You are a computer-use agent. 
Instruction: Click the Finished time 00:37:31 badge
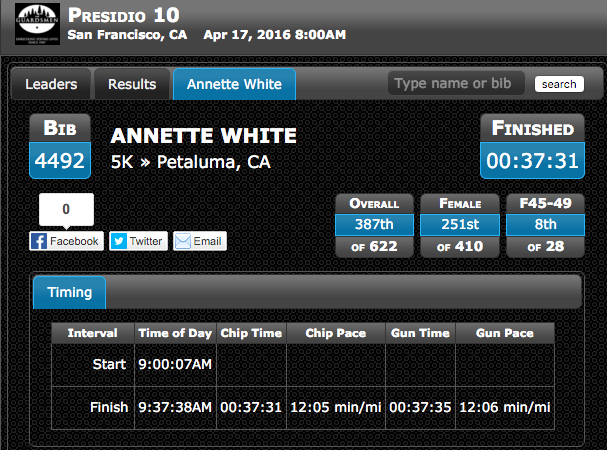[532, 146]
